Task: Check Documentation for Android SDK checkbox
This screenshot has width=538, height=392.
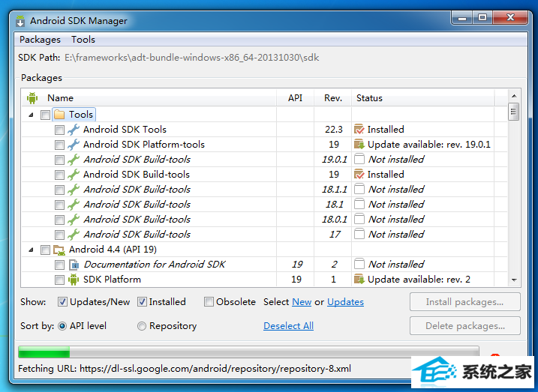Action: coord(59,265)
